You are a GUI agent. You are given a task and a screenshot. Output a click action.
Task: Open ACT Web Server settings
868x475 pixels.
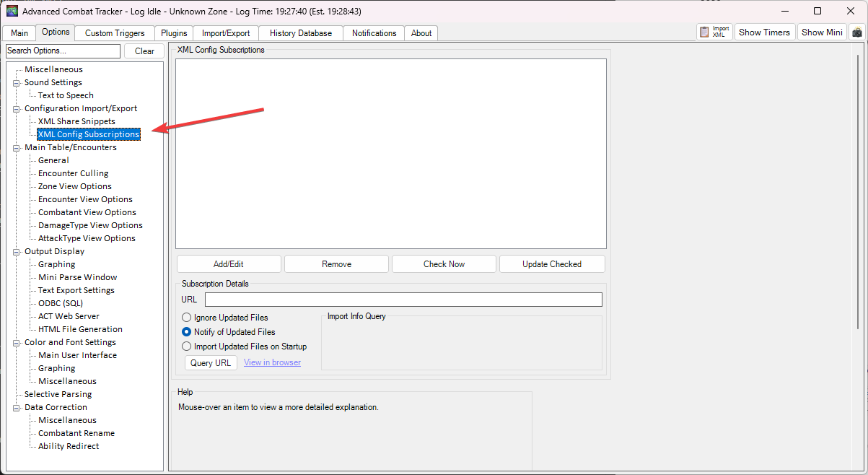tap(69, 316)
